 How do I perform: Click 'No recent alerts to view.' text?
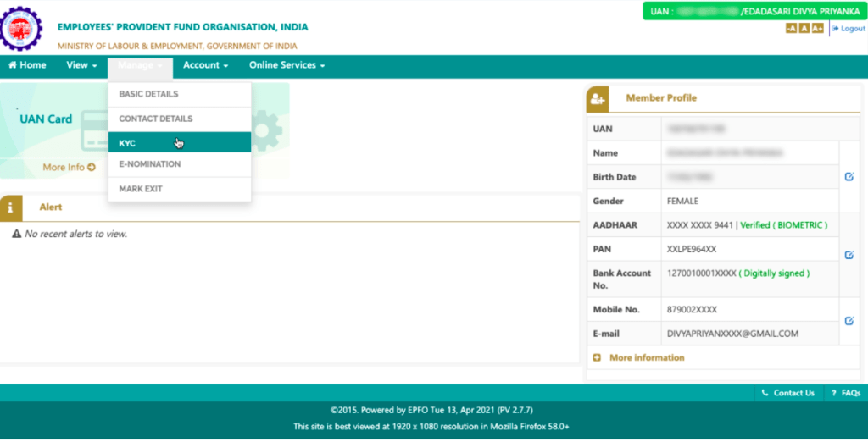tap(75, 234)
